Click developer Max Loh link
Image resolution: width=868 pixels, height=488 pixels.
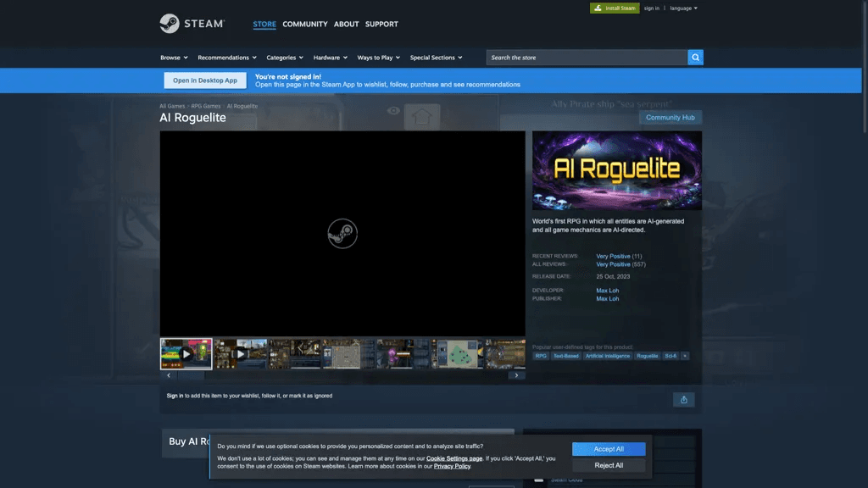click(607, 291)
